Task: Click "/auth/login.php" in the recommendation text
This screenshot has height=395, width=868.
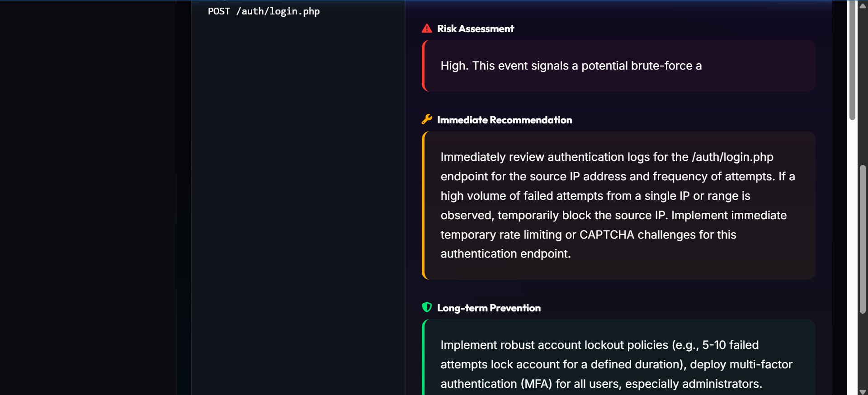Action: pyautogui.click(x=732, y=157)
